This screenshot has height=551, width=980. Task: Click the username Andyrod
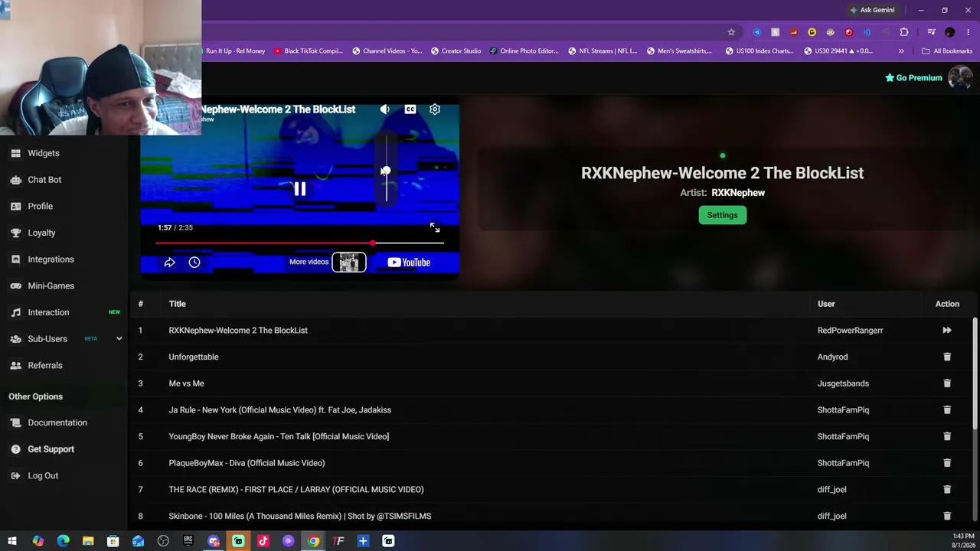pyautogui.click(x=832, y=357)
